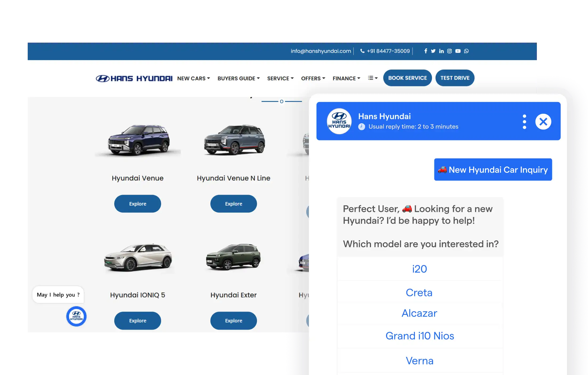This screenshot has width=588, height=375.
Task: Open the YouTube social icon
Action: click(x=458, y=51)
